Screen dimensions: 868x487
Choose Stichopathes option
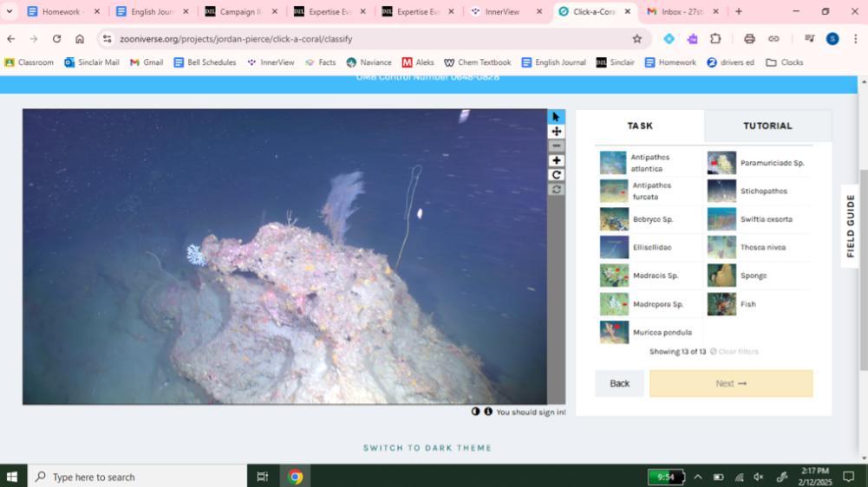pyautogui.click(x=758, y=191)
